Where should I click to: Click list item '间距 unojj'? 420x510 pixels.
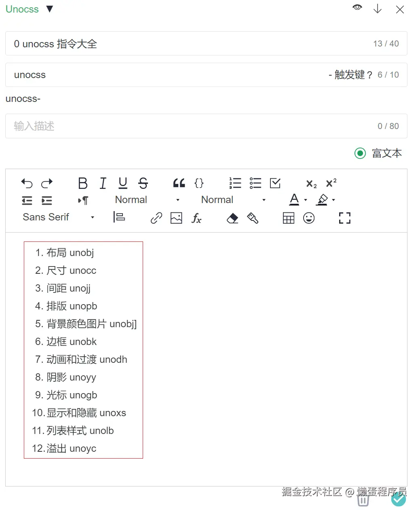point(68,288)
